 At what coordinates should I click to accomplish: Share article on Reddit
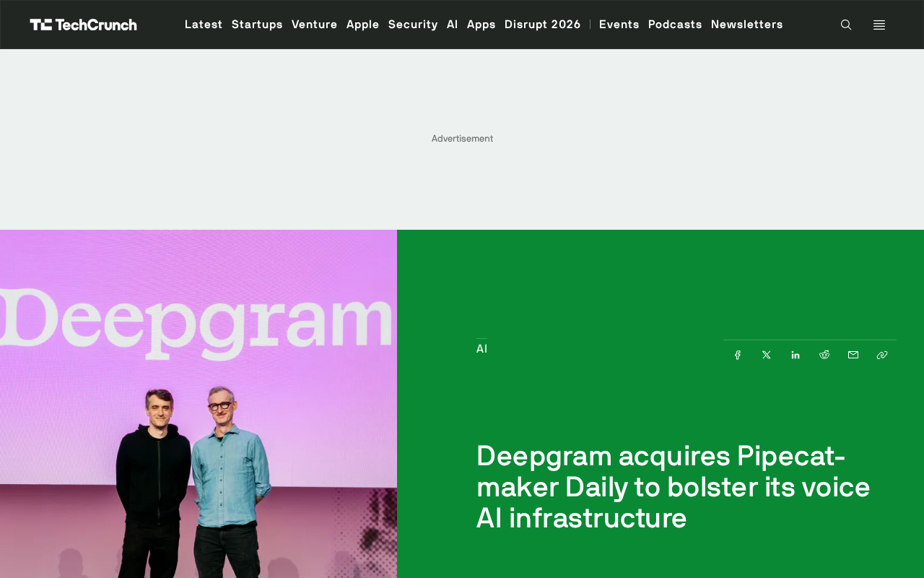point(824,355)
